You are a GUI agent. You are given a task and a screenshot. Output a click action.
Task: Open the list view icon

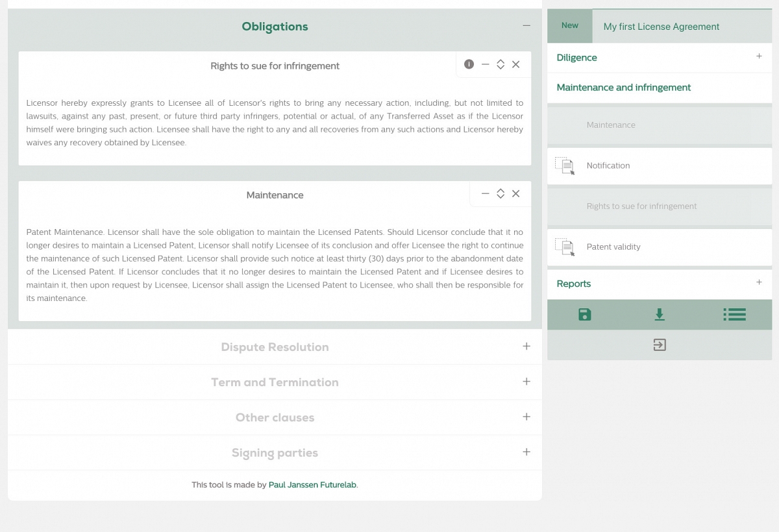[x=734, y=315]
